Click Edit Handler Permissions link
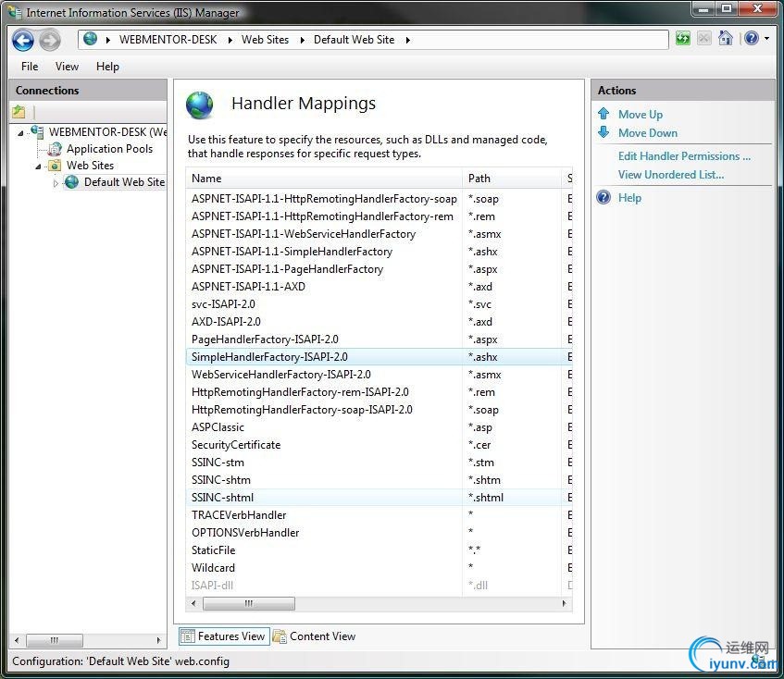The image size is (784, 679). [684, 156]
